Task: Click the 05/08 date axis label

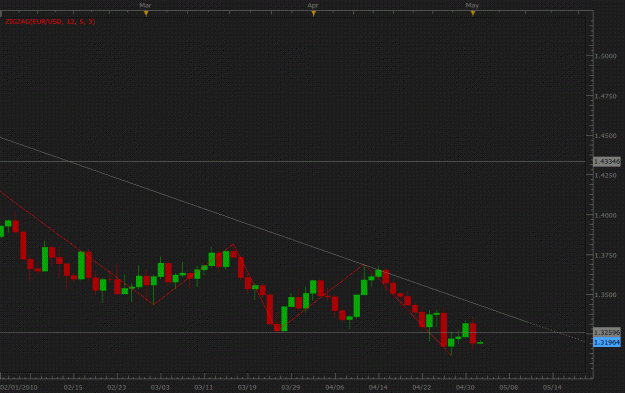Action: click(509, 387)
